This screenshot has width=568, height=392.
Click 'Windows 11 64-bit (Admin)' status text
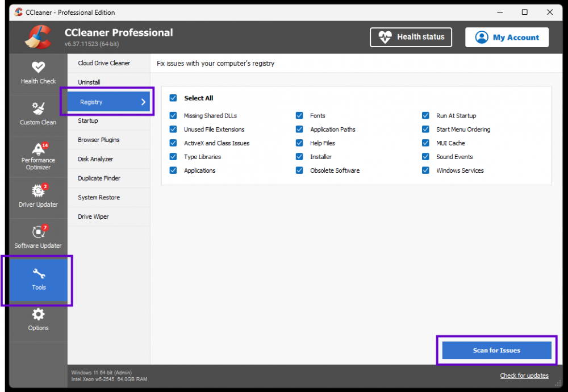pyautogui.click(x=102, y=373)
